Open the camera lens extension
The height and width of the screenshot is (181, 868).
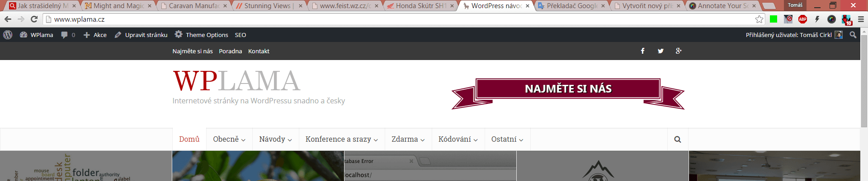click(831, 19)
